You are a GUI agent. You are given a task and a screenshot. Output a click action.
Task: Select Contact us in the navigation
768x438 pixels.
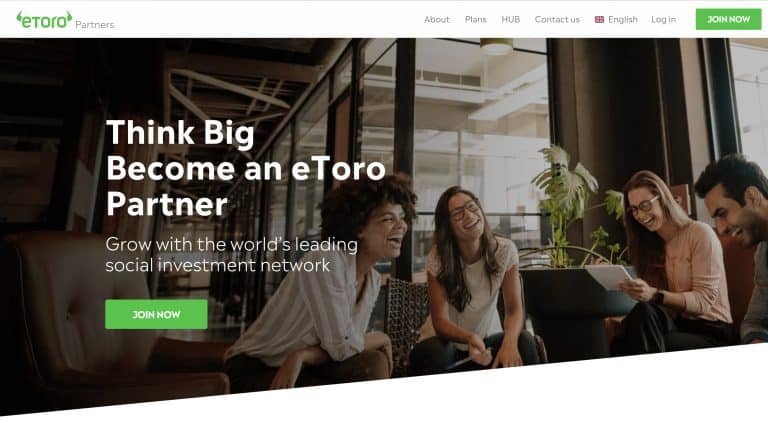click(x=557, y=20)
